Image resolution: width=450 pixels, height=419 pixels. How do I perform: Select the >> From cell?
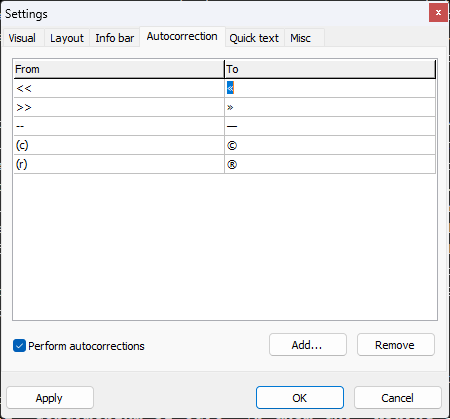(x=119, y=107)
